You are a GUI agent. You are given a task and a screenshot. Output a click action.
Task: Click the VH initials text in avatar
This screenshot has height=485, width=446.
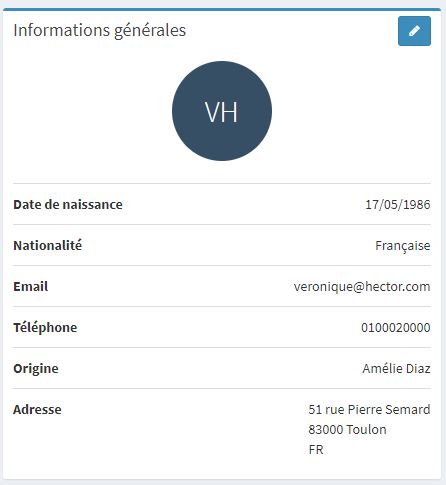point(221,112)
